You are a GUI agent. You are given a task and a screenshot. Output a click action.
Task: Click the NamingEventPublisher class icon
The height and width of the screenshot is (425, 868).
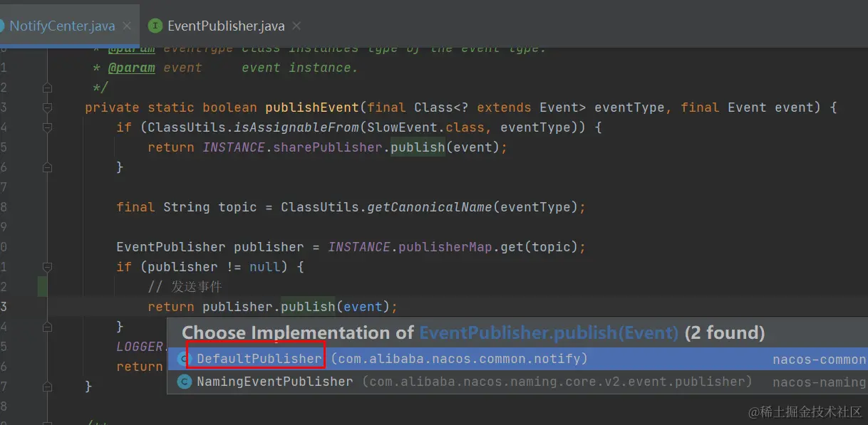point(185,382)
